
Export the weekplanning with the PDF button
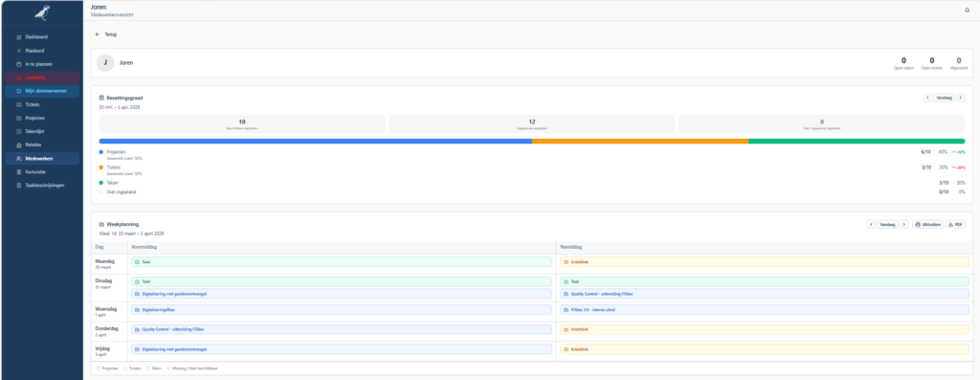[954, 224]
